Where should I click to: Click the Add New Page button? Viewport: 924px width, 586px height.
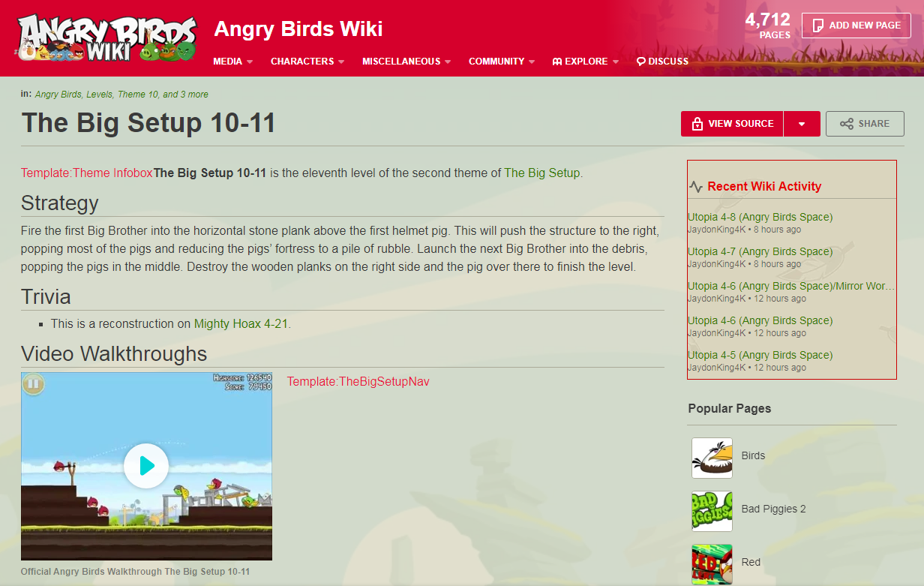click(x=856, y=26)
